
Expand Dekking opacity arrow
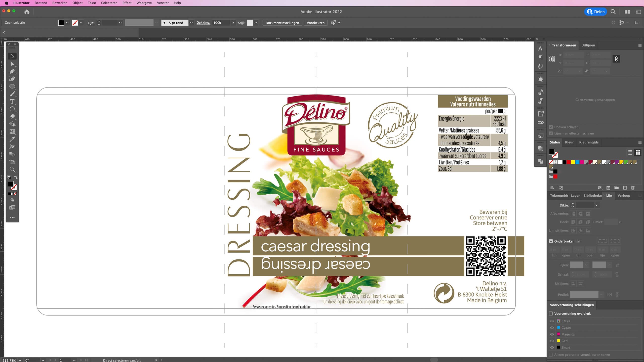pyautogui.click(x=233, y=23)
